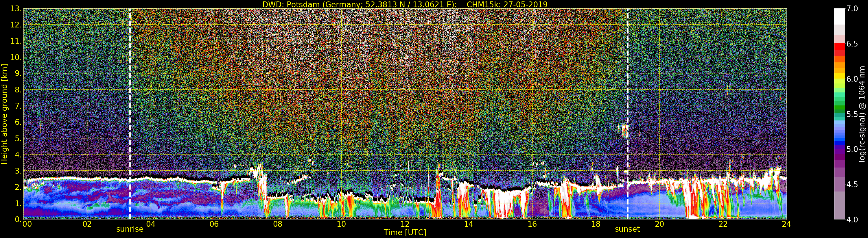Click the y-axis tick label '2.'
868x238 pixels.
click(x=18, y=187)
